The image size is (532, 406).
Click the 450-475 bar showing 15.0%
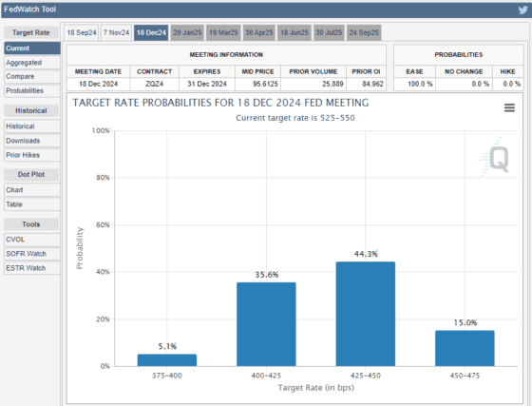pos(465,348)
